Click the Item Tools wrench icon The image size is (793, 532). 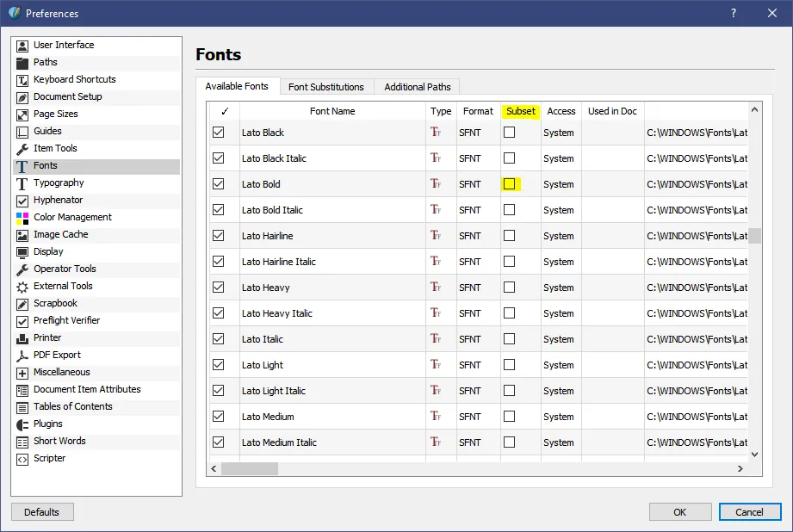[22, 149]
